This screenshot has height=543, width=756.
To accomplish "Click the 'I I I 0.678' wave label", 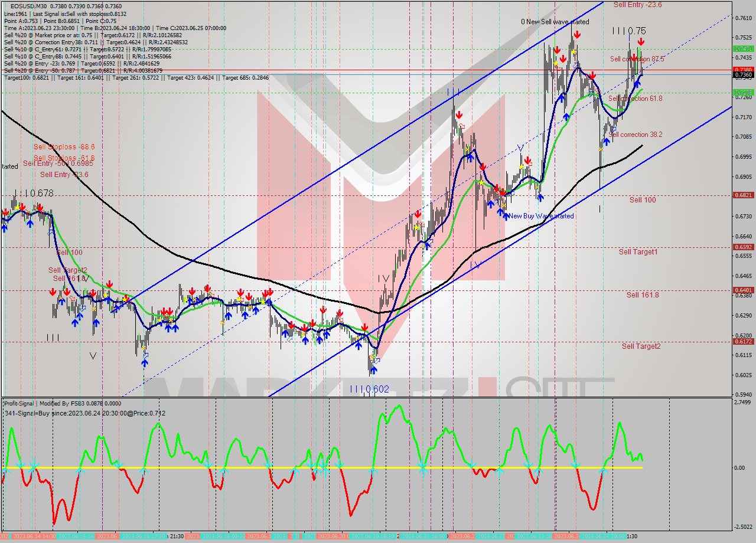I will (x=34, y=193).
